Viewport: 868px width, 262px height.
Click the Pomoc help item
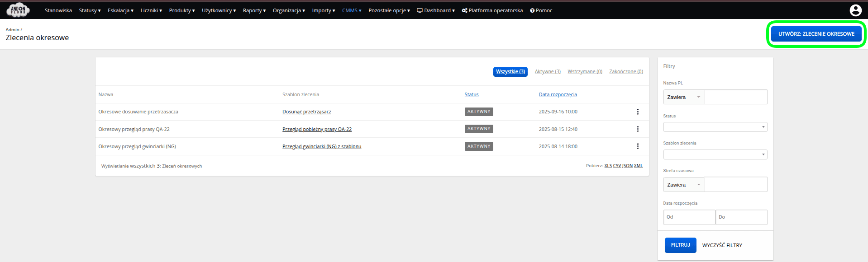click(541, 10)
